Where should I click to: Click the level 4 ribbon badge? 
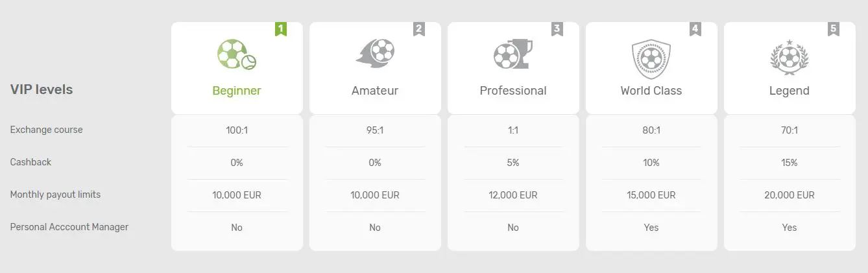[695, 29]
